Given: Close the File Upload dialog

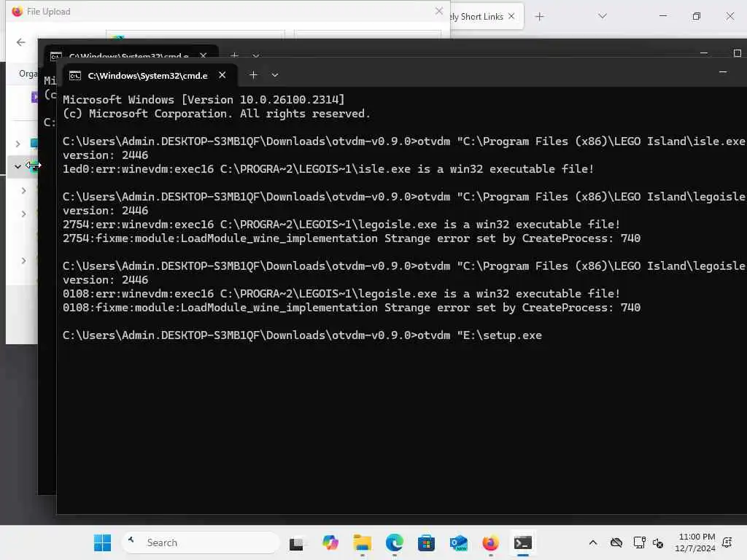Looking at the screenshot, I should (x=438, y=11).
